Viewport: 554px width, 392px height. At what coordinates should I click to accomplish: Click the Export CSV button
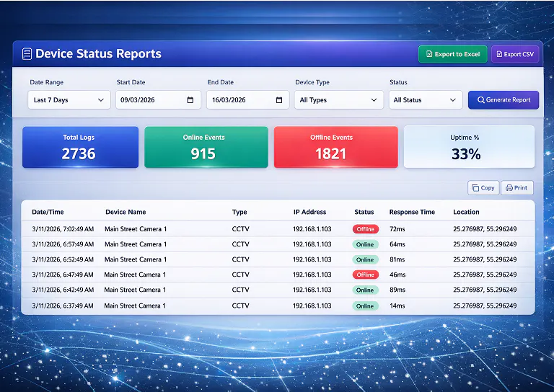tap(515, 54)
